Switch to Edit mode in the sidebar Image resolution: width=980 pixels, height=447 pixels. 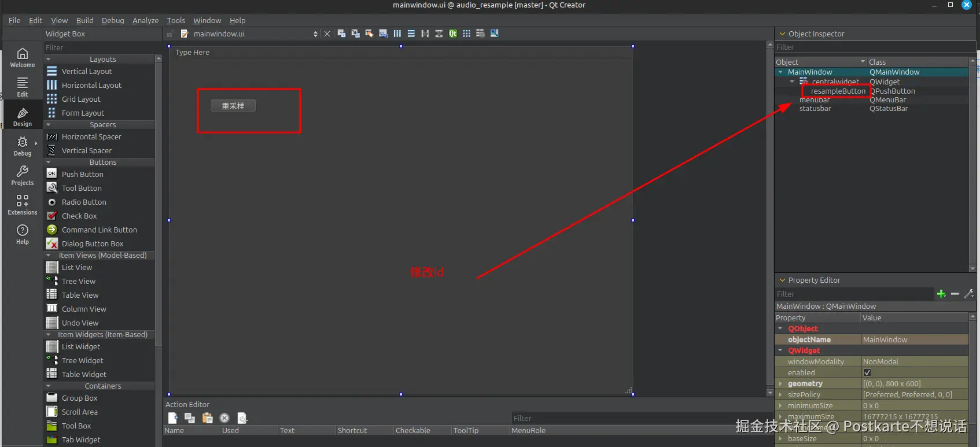22,87
